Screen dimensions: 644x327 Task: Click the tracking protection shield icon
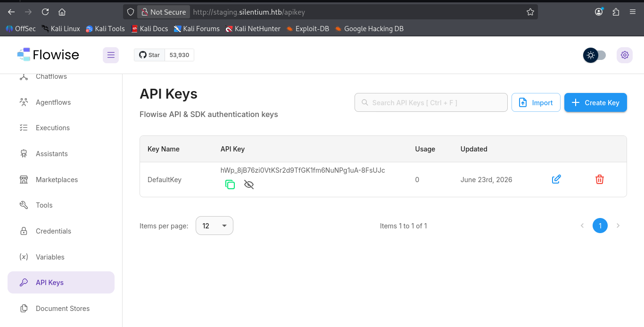point(131,12)
